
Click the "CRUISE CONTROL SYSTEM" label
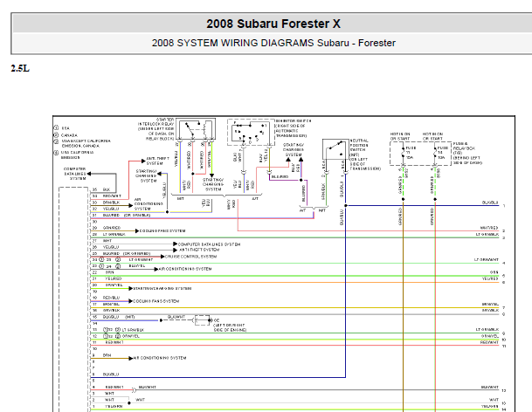(x=190, y=257)
